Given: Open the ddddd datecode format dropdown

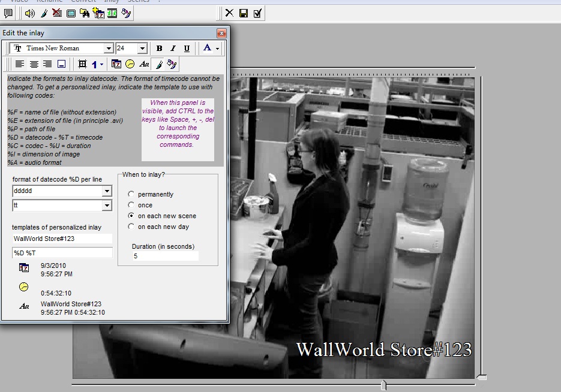Looking at the screenshot, I should coord(107,191).
